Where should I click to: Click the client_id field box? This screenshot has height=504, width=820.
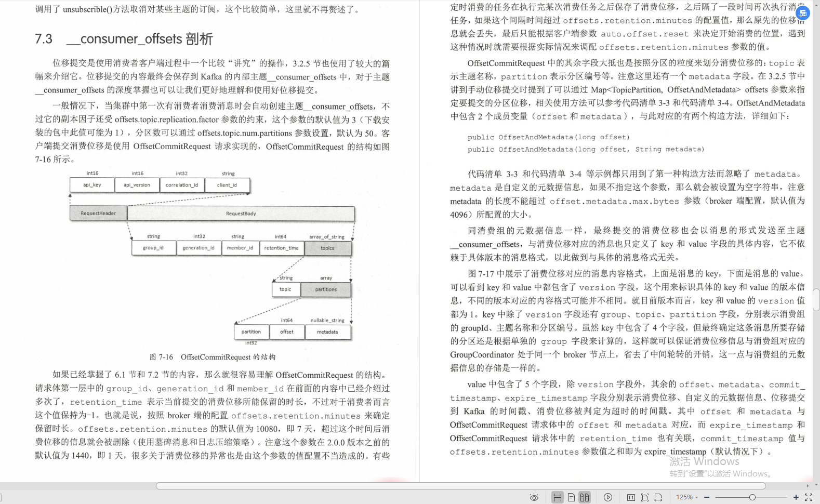pyautogui.click(x=227, y=185)
